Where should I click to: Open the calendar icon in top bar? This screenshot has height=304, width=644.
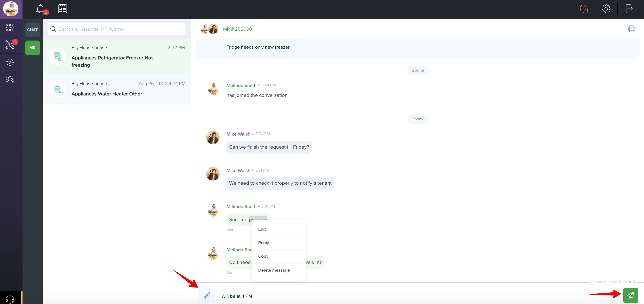[63, 9]
